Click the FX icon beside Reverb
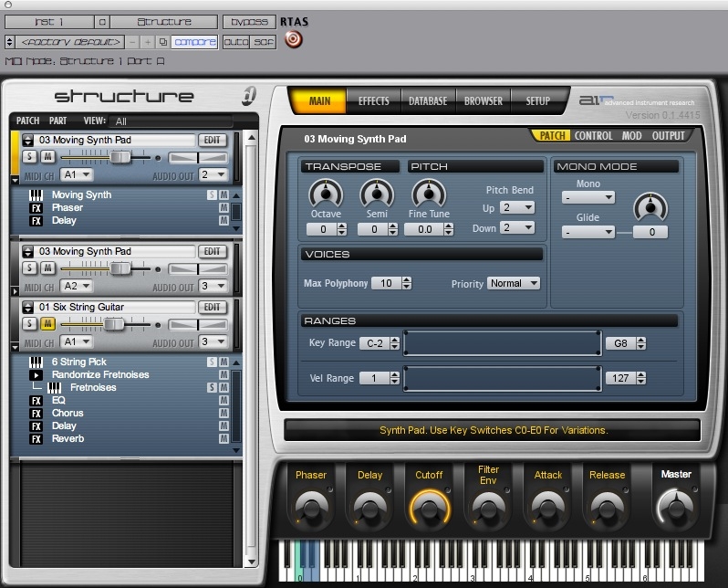The width and height of the screenshot is (728, 588). (36, 439)
